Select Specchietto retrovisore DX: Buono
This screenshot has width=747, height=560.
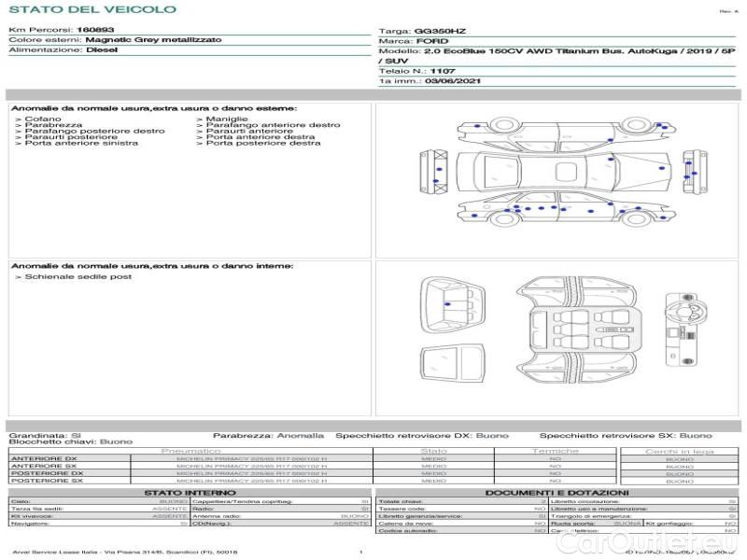coord(422,435)
